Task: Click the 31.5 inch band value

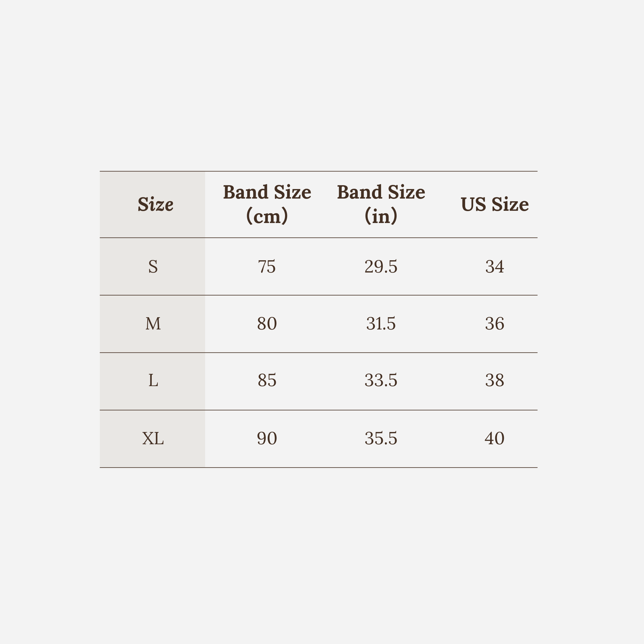Action: (x=381, y=324)
